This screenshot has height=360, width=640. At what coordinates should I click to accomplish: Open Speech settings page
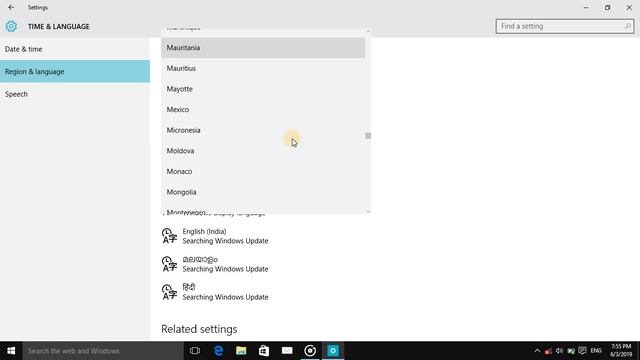[75, 94]
